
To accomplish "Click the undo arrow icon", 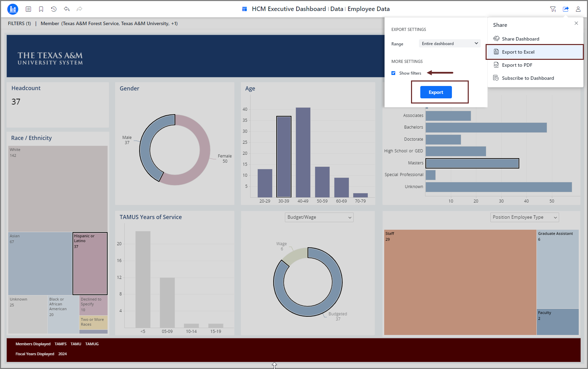I will click(x=67, y=9).
